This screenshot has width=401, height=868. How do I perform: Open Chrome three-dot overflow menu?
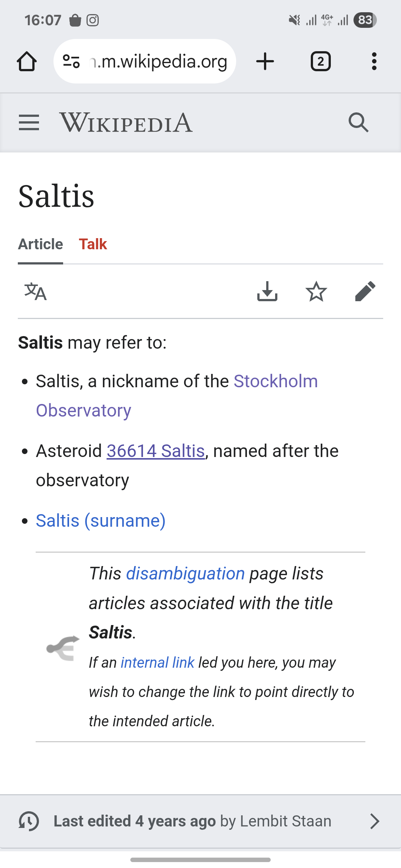(x=374, y=61)
